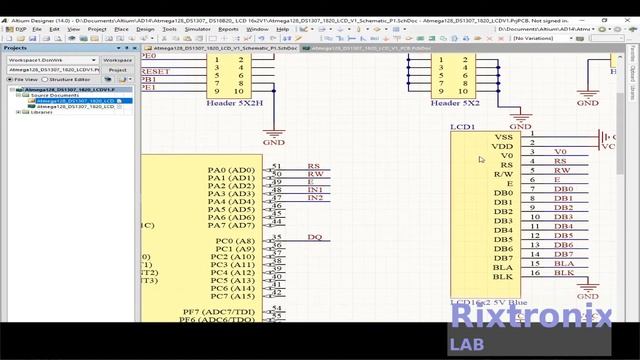Click the Paste icon in toolbar
The height and width of the screenshot is (360, 640).
[187, 38]
